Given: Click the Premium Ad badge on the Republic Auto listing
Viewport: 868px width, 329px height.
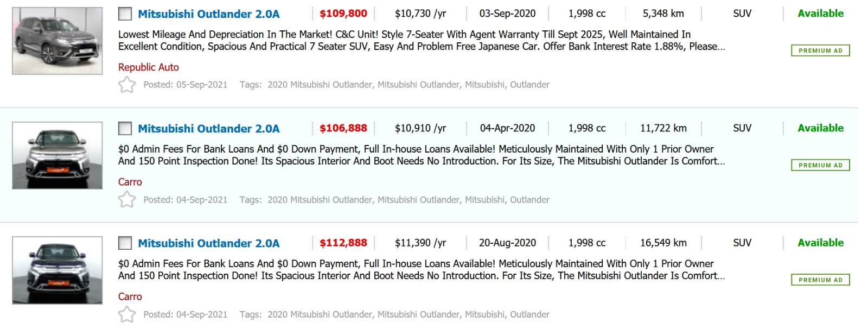Looking at the screenshot, I should pyautogui.click(x=820, y=50).
